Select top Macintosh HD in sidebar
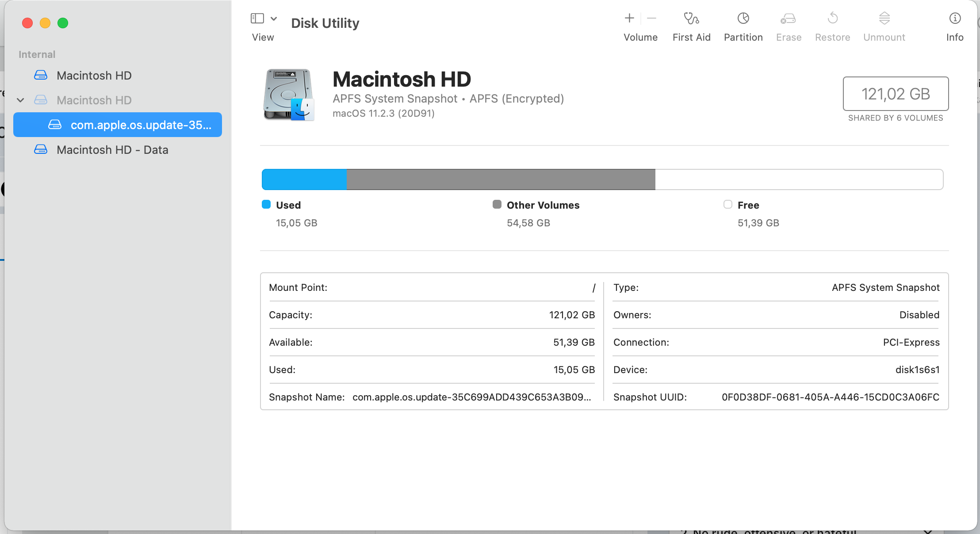Image resolution: width=980 pixels, height=534 pixels. tap(94, 76)
